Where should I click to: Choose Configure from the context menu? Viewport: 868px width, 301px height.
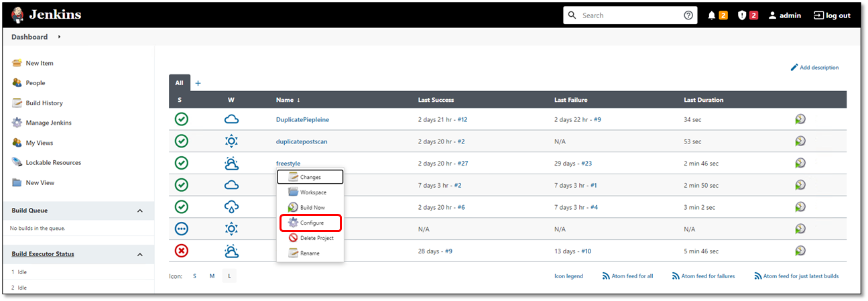(311, 223)
